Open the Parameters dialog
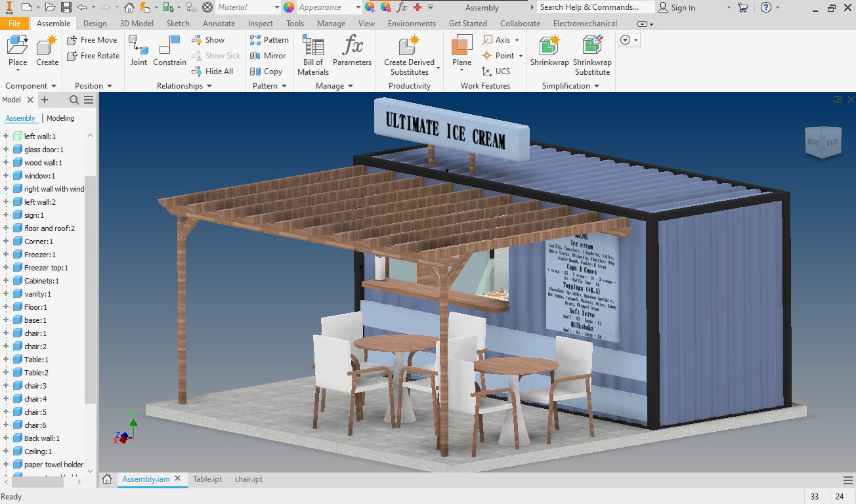The height and width of the screenshot is (504, 856). point(352,51)
